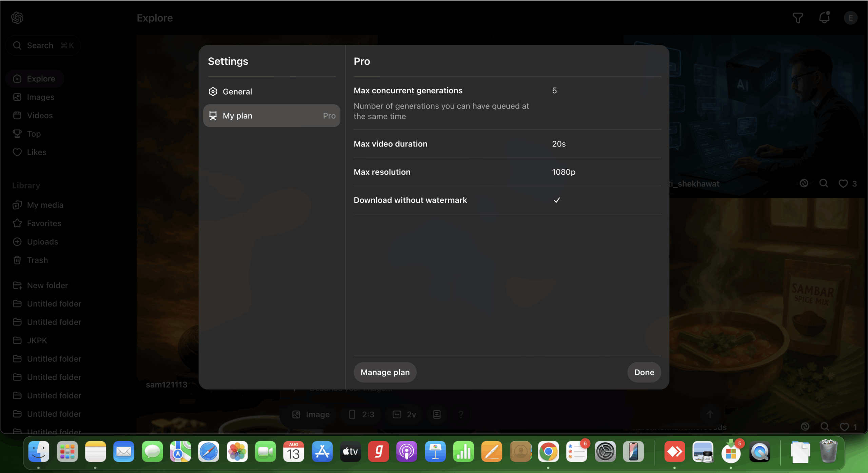The width and height of the screenshot is (868, 473).
Task: Click the filter funnel icon
Action: (x=798, y=18)
